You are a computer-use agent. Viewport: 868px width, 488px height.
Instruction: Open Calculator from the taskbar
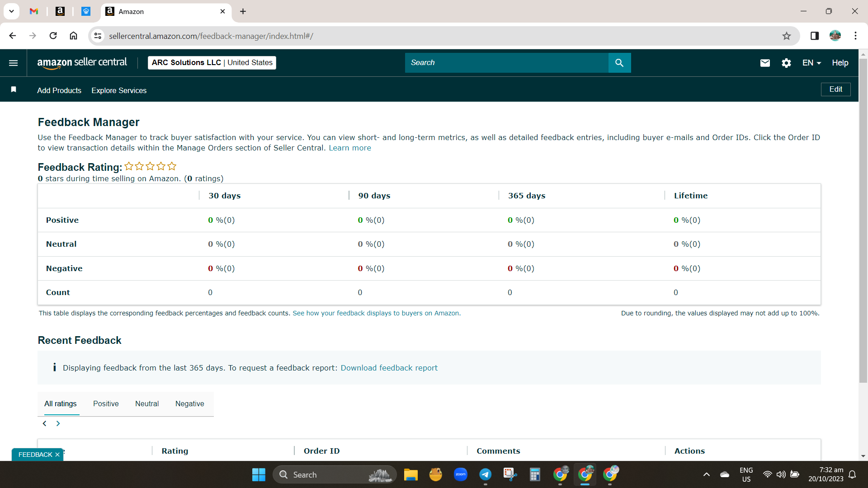(535, 474)
